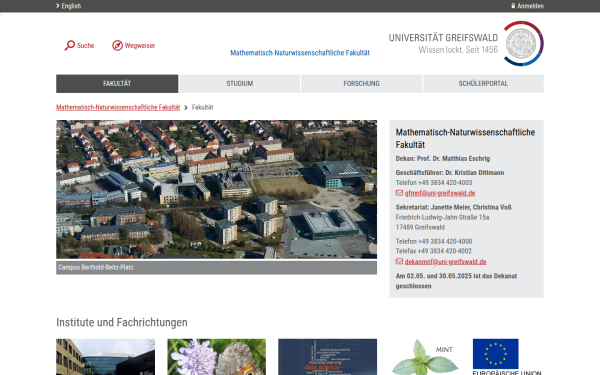Click the envelope icon beside gfmnf@uni-greifswald.de
Image resolution: width=600 pixels, height=375 pixels.
[x=399, y=193]
